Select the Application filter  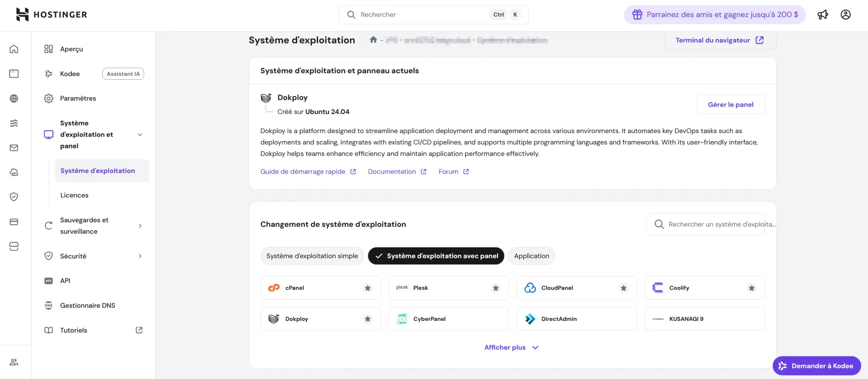click(x=532, y=256)
